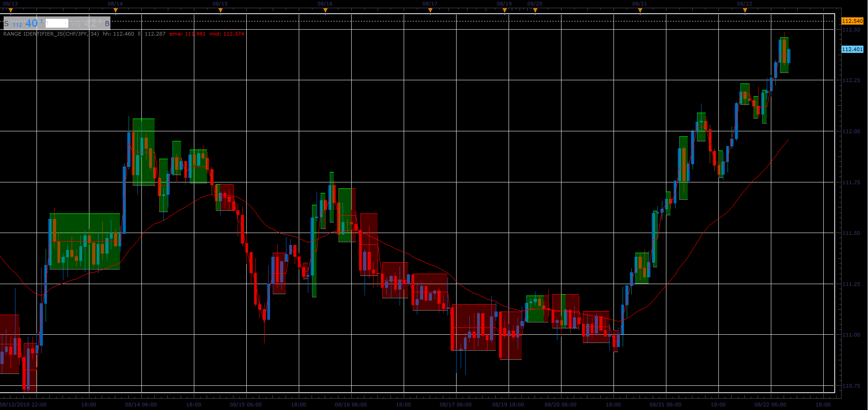Click the orange 08/15 day marker triangle
The width and height of the screenshot is (868, 410).
[220, 10]
